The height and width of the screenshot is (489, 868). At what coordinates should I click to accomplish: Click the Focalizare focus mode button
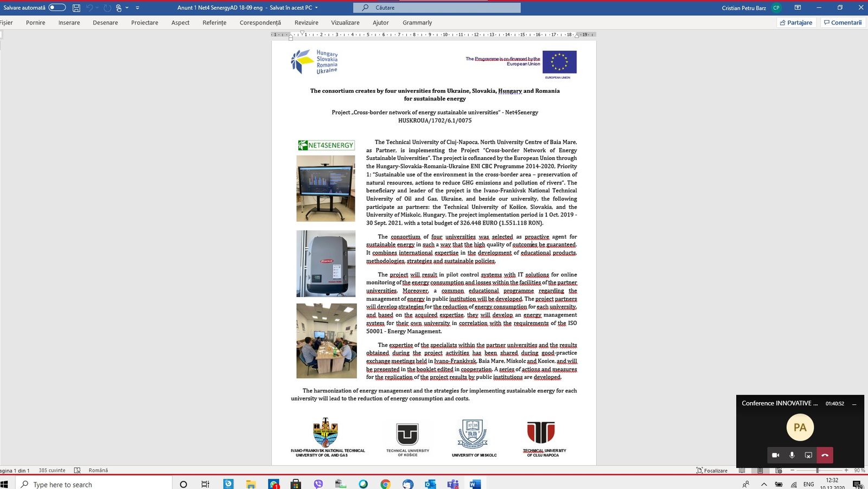(x=712, y=471)
